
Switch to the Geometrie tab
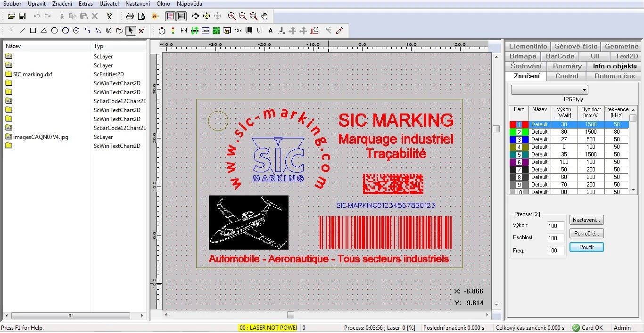[x=621, y=46]
